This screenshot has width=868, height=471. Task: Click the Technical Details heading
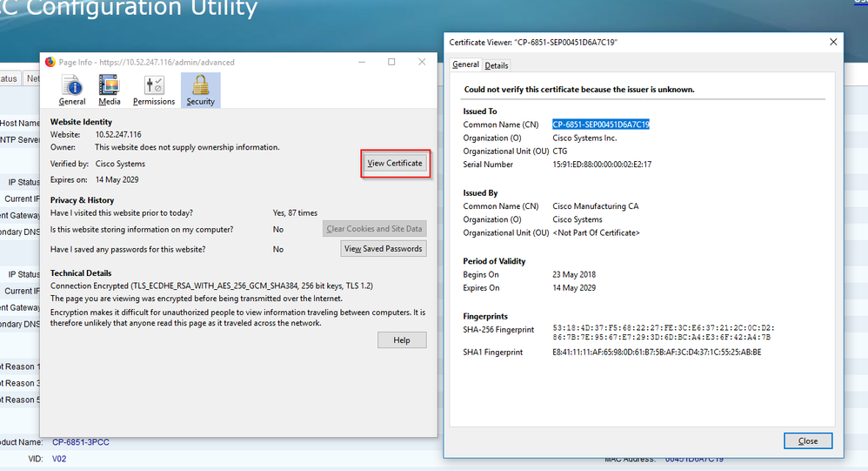tap(81, 273)
